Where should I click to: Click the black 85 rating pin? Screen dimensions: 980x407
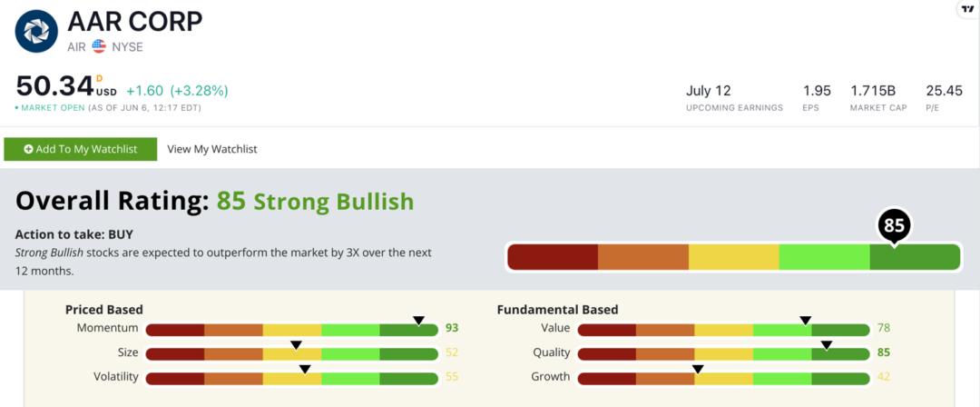pos(894,225)
